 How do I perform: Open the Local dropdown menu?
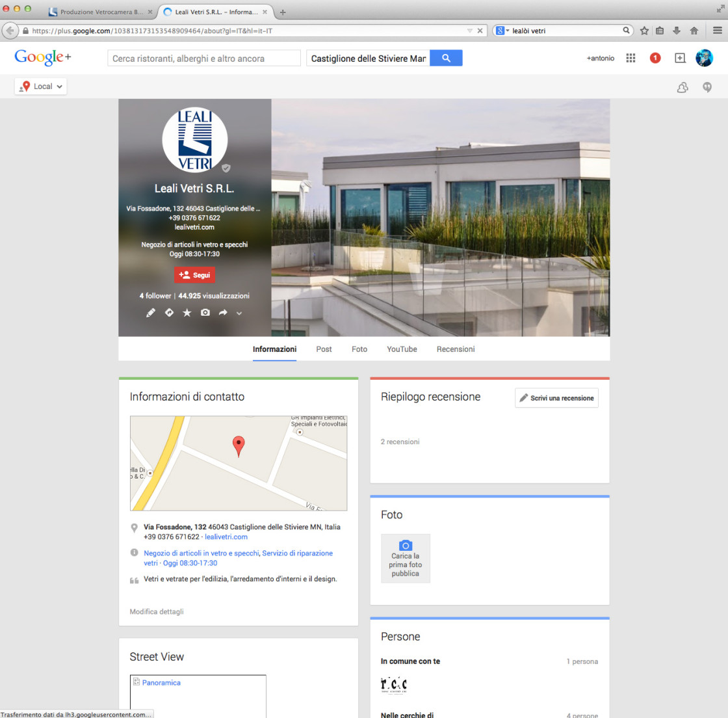coord(40,86)
